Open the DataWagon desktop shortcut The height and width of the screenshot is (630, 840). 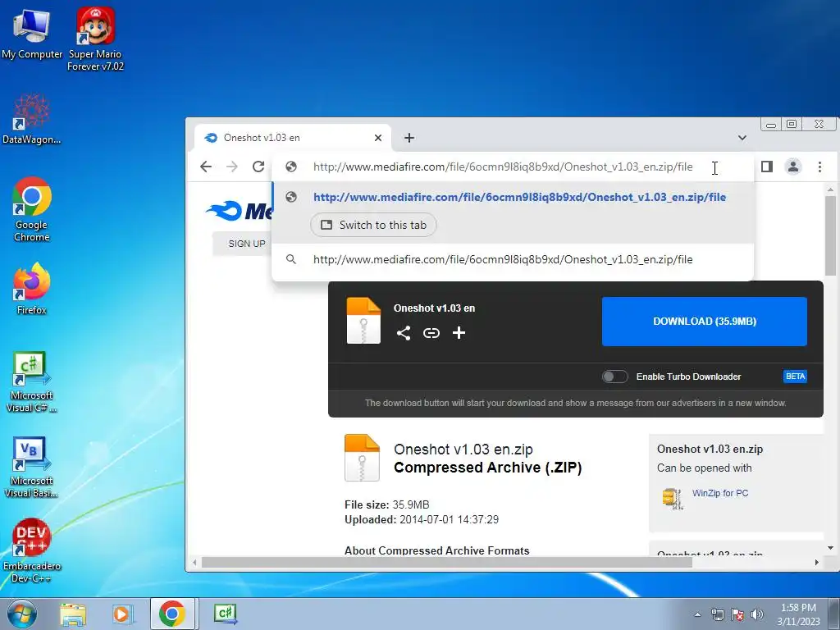click(32, 118)
